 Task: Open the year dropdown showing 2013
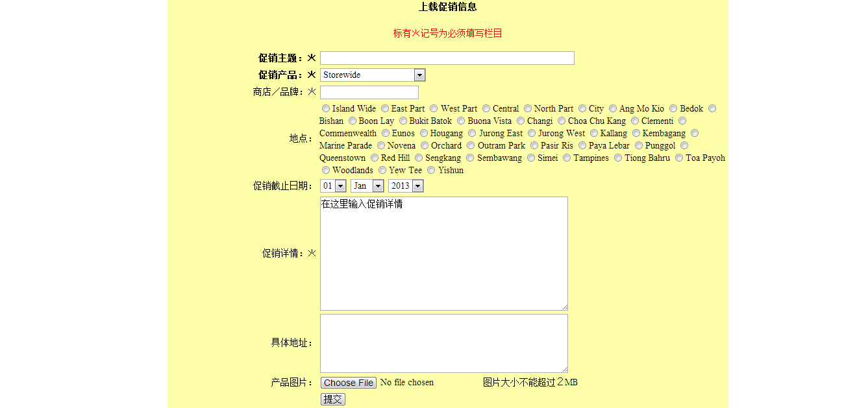pos(406,186)
